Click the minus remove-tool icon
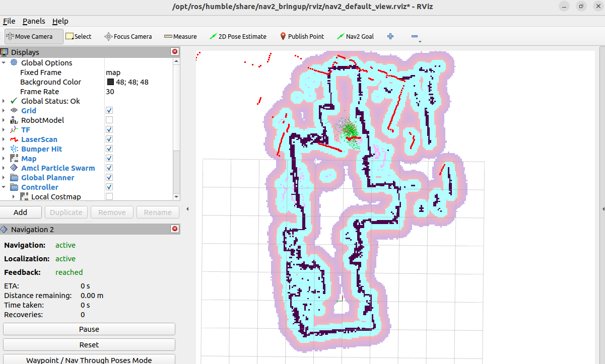This screenshot has width=605, height=364. click(414, 36)
